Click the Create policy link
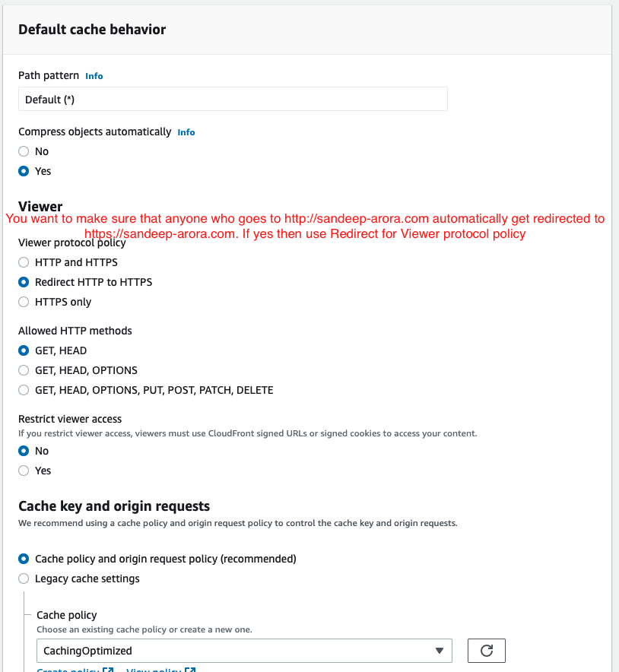This screenshot has height=672, width=619. pyautogui.click(x=68, y=670)
